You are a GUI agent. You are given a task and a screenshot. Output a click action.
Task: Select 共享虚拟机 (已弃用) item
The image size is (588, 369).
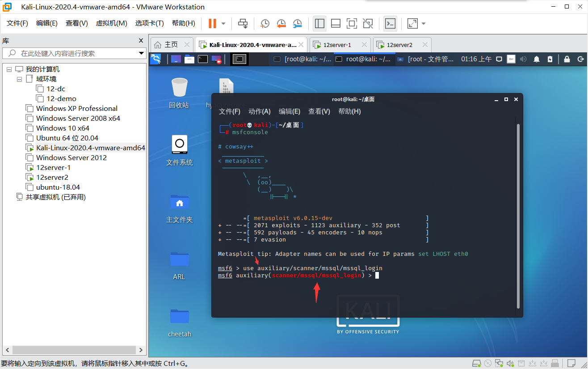[x=55, y=197]
